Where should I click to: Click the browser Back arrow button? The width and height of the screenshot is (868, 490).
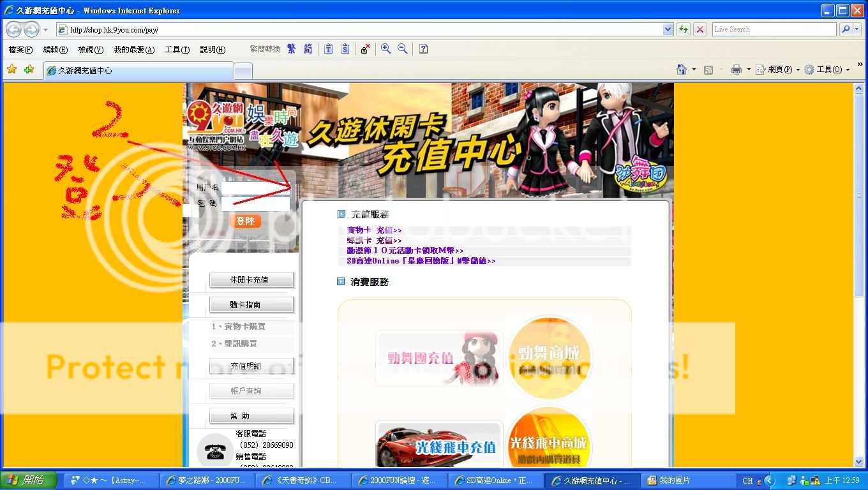click(x=13, y=29)
